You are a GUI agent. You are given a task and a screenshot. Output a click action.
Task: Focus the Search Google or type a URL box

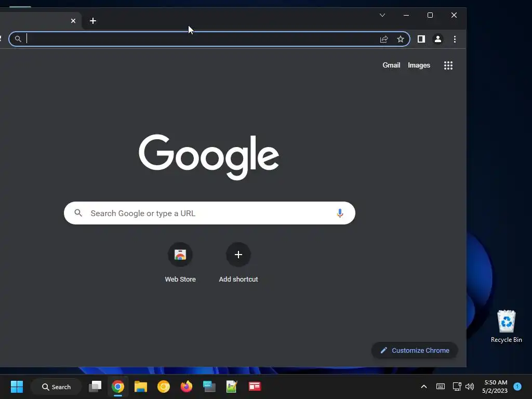click(209, 213)
